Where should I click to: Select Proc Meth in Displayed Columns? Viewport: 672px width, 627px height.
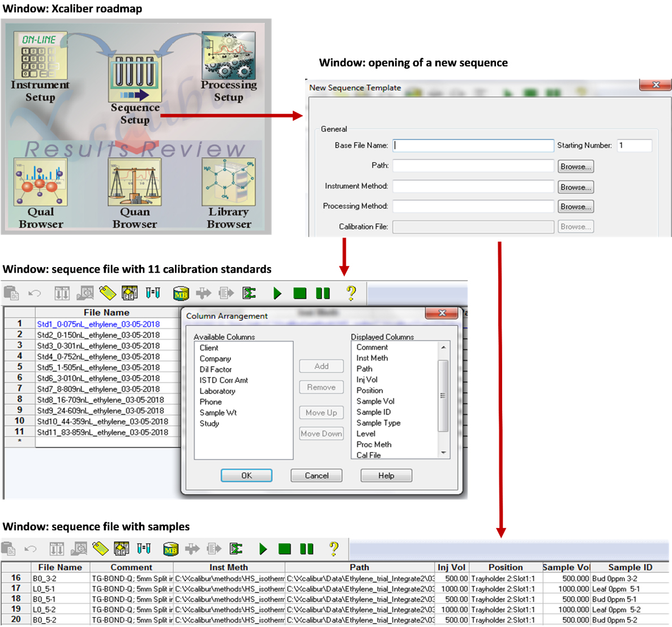[374, 445]
